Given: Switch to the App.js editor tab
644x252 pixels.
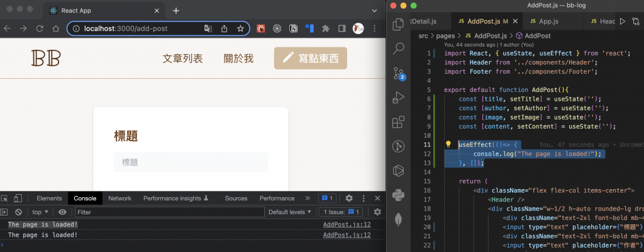Looking at the screenshot, I should click(x=548, y=21).
